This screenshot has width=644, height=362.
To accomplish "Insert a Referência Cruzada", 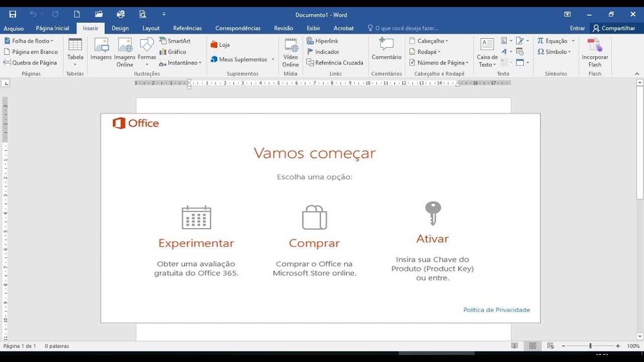I will coord(335,63).
